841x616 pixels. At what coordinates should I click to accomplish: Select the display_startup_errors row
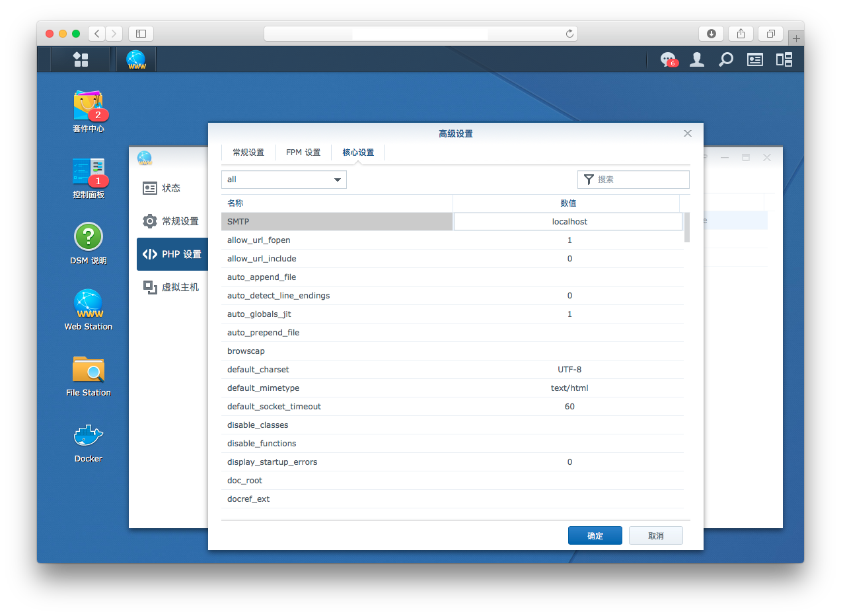452,462
